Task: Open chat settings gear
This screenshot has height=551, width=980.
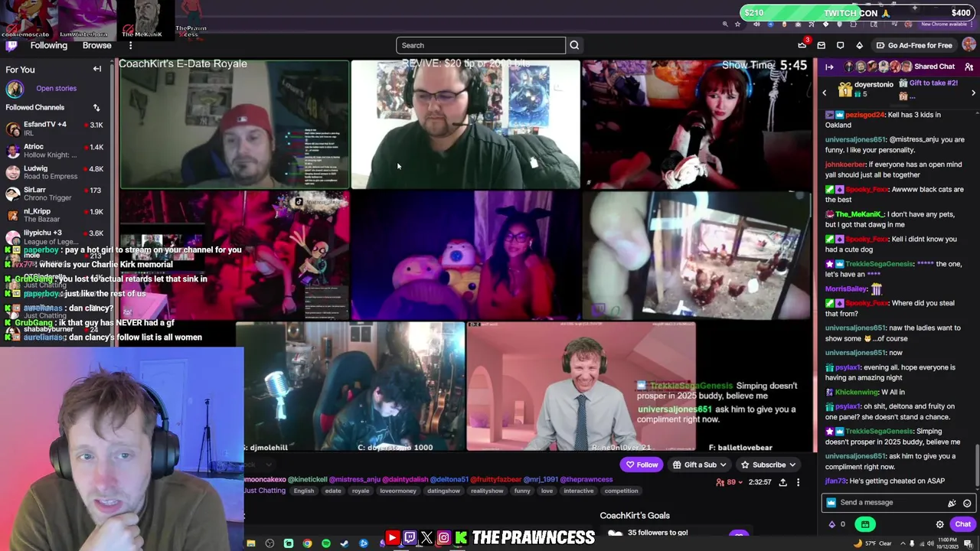Action: click(939, 524)
